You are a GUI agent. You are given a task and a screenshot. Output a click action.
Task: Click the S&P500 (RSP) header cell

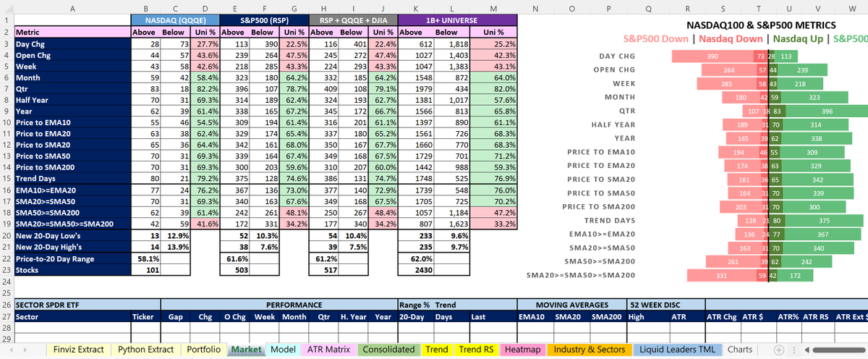263,20
